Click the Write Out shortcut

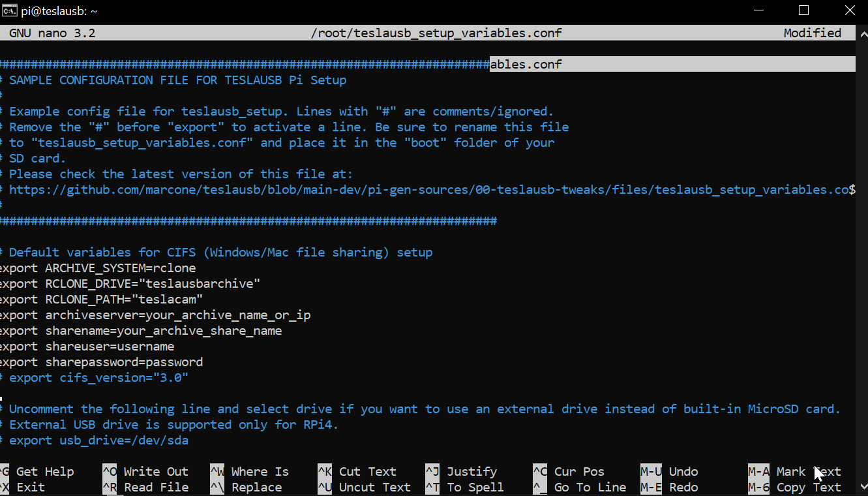pos(145,472)
